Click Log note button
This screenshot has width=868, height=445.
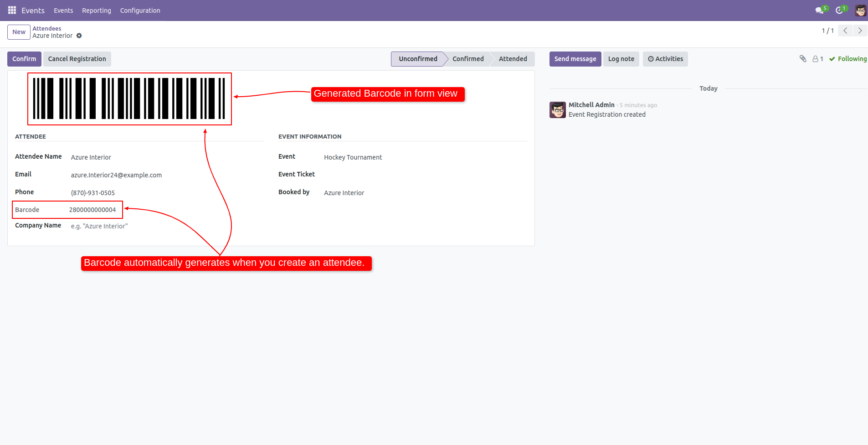point(621,59)
